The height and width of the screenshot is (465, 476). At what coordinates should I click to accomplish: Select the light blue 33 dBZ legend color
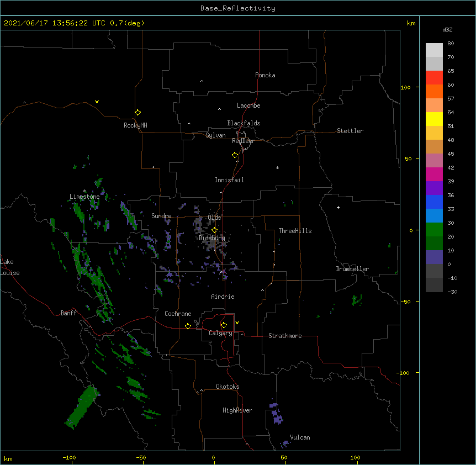coord(434,215)
